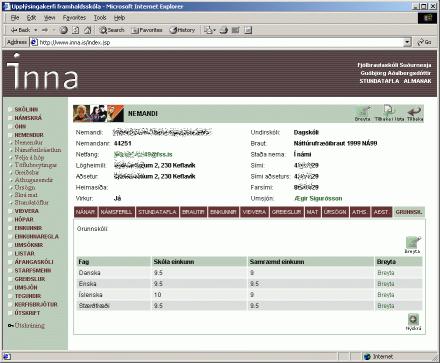Click Breyta link in the Stærðfræði row
This screenshot has height=363, width=440.
point(386,306)
